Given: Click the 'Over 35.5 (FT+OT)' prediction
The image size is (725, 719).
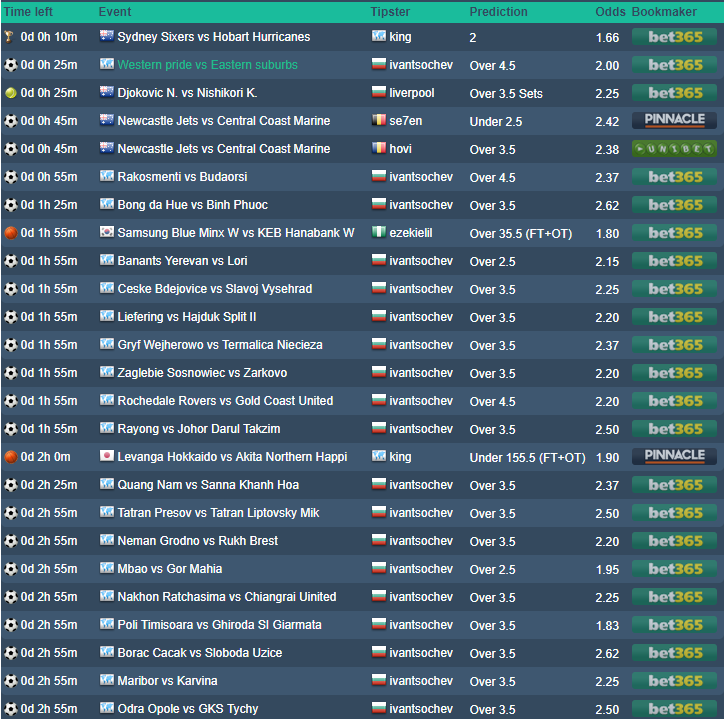Looking at the screenshot, I should point(521,234).
